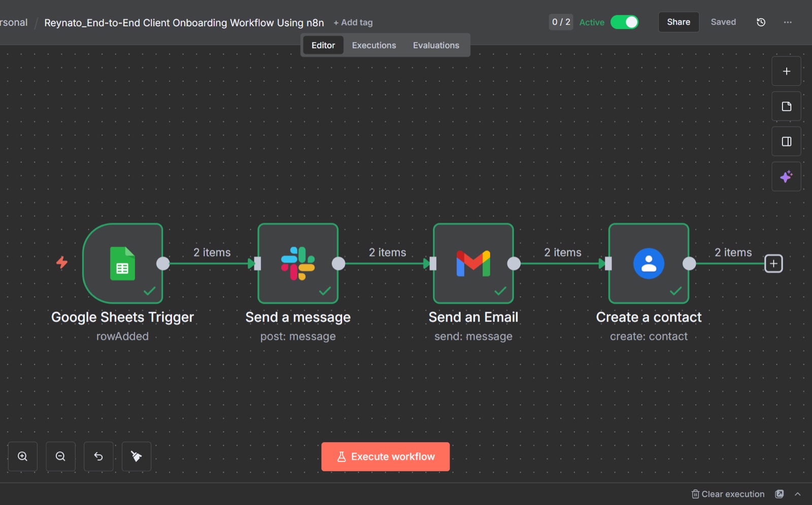Zoom in on the canvas

[23, 456]
